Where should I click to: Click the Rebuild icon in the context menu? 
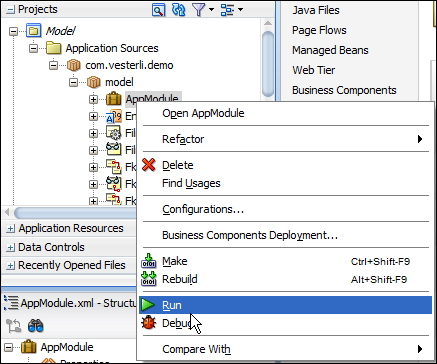pyautogui.click(x=148, y=279)
